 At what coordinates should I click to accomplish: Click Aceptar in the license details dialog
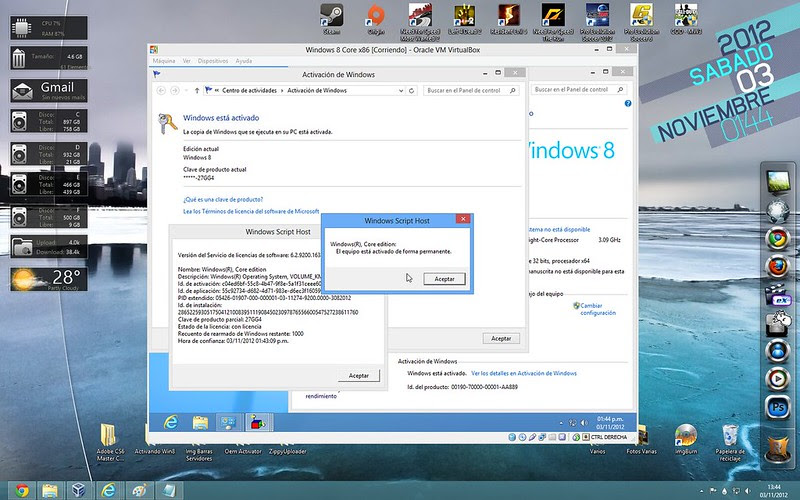tap(359, 376)
